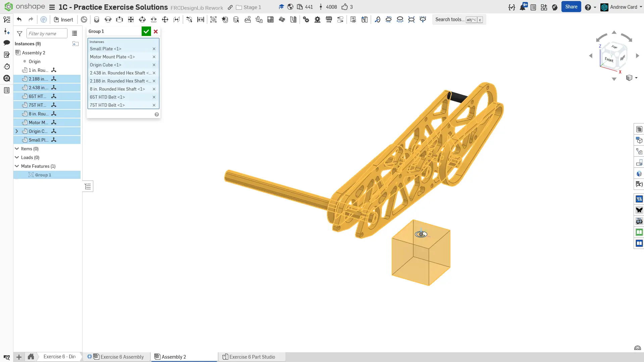Confirm Group 1 with the green checkmark
The image size is (644, 362).
click(x=146, y=32)
